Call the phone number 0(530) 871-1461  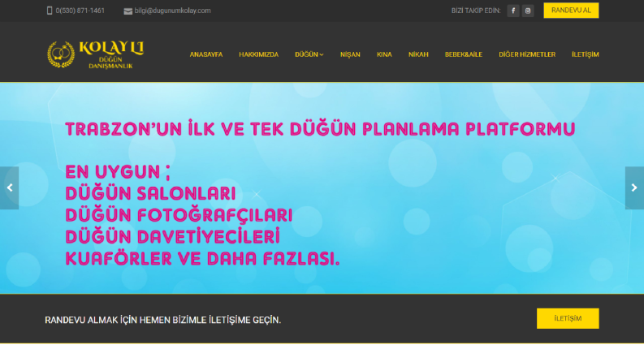click(x=80, y=11)
